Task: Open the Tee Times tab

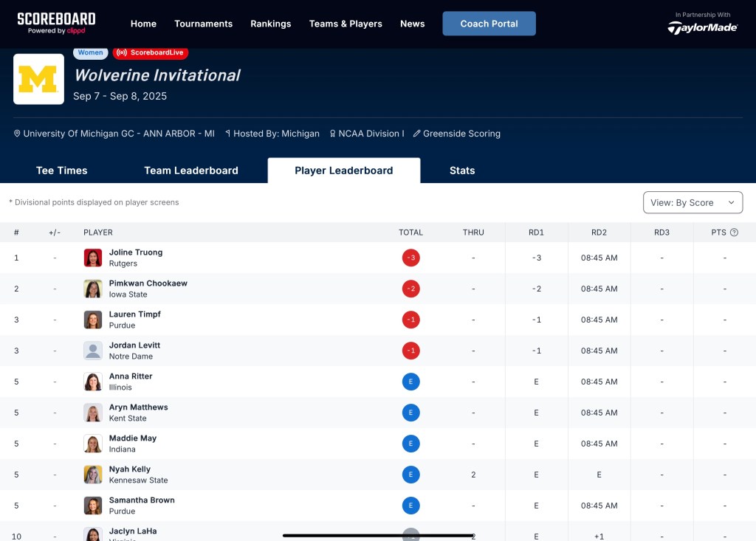Action: (x=62, y=170)
